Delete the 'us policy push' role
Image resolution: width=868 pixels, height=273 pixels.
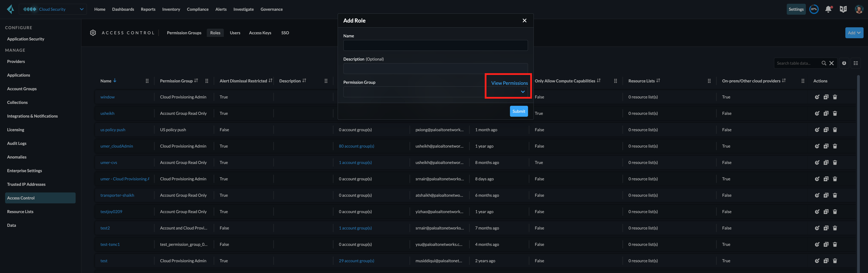tap(835, 130)
